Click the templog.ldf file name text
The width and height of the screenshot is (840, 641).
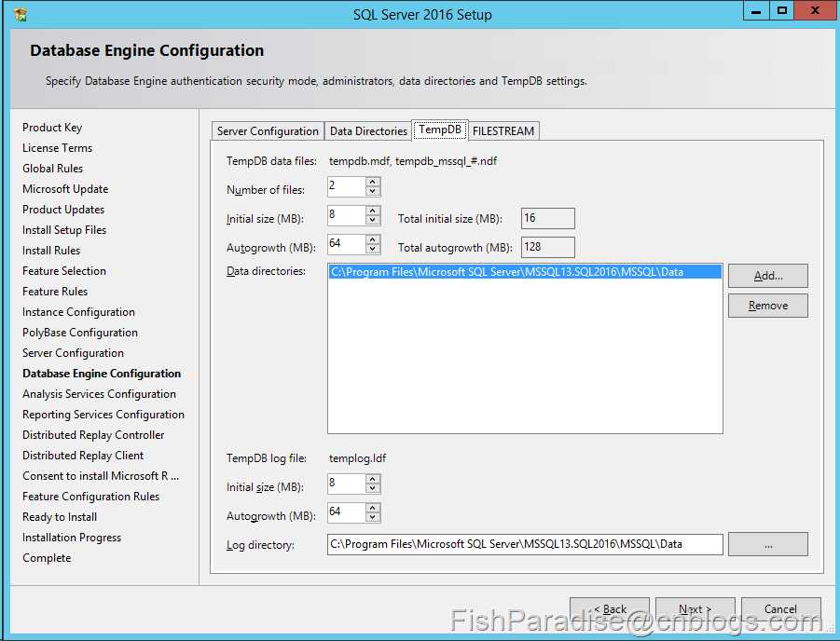click(357, 458)
